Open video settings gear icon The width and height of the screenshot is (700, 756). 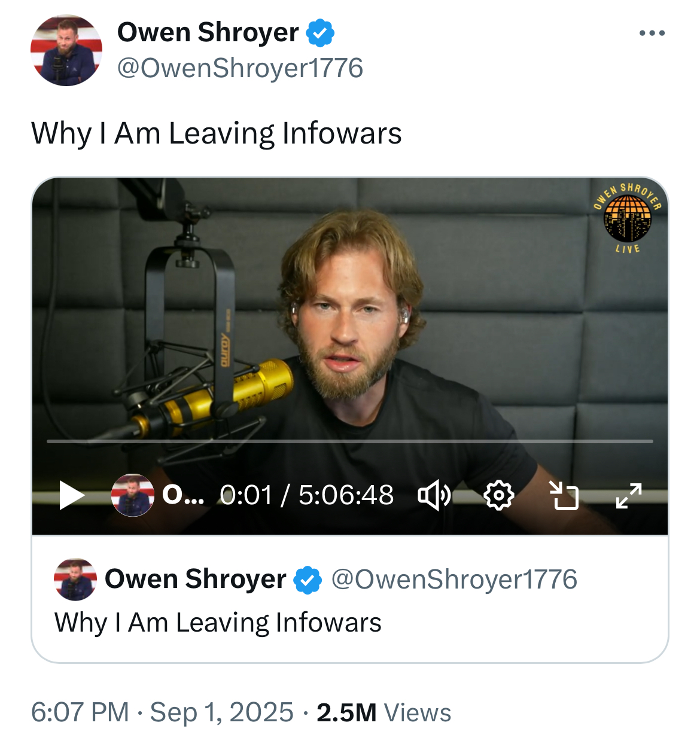pos(498,495)
